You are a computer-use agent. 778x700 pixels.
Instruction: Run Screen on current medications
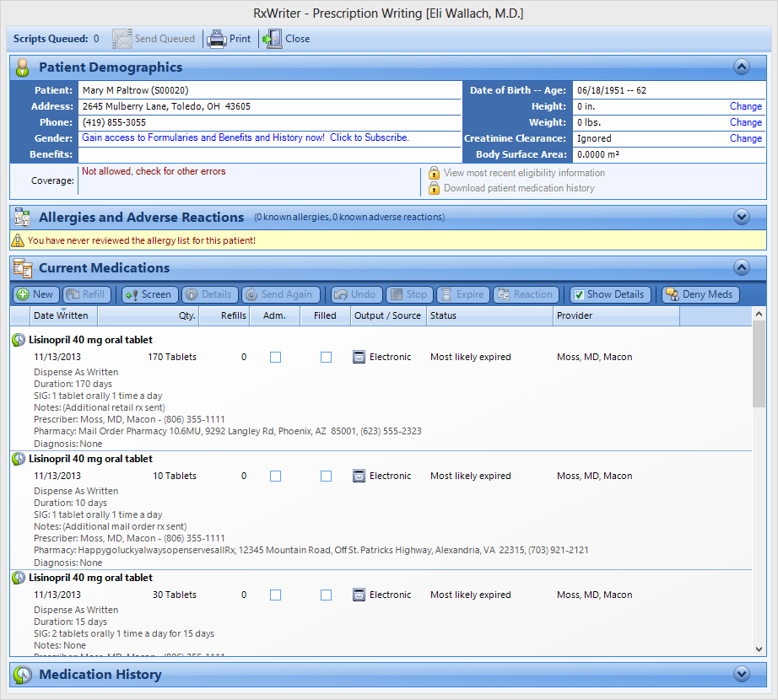pos(149,294)
